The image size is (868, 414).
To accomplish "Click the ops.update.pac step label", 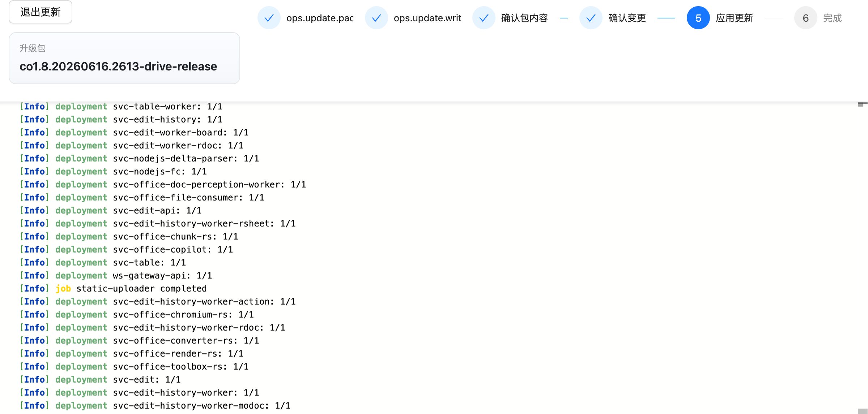I will (x=320, y=18).
